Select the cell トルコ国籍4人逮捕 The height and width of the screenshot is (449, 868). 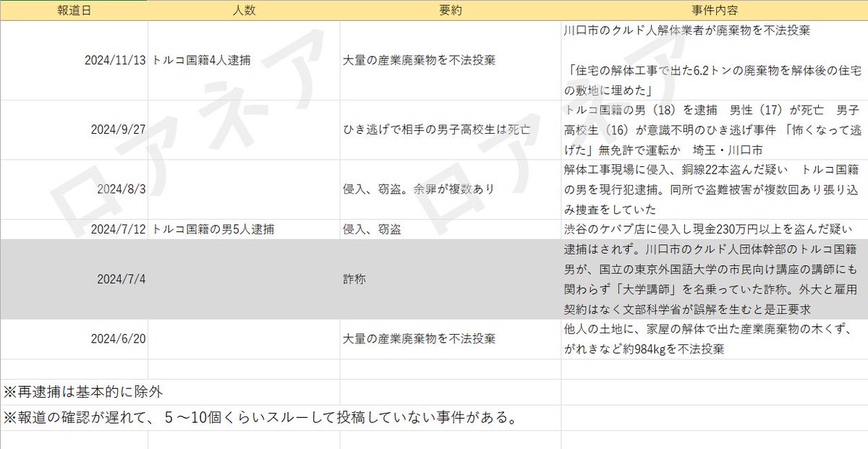coord(244,61)
